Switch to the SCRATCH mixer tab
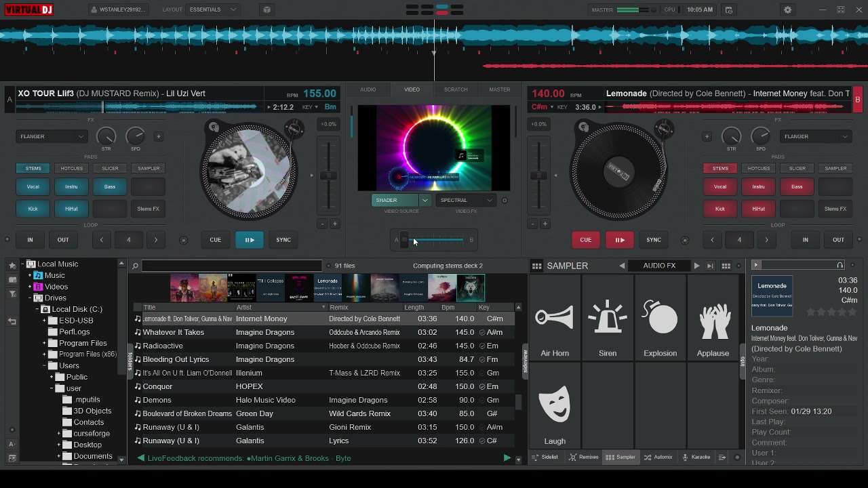 pyautogui.click(x=456, y=89)
